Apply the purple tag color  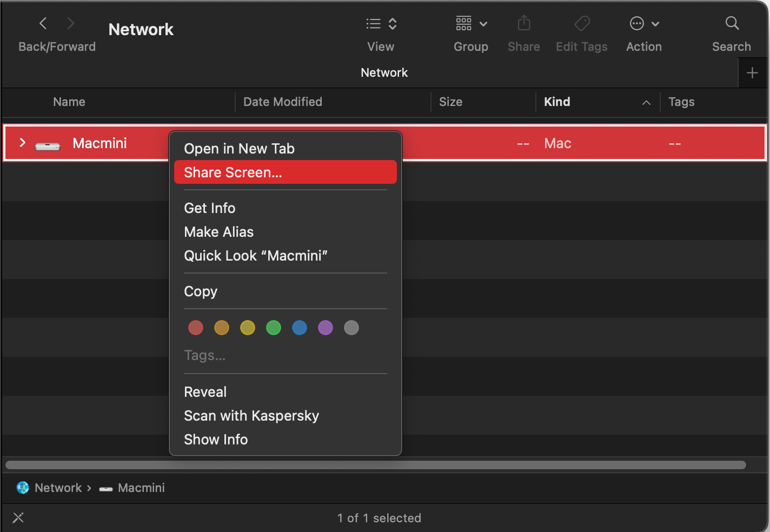pyautogui.click(x=326, y=328)
